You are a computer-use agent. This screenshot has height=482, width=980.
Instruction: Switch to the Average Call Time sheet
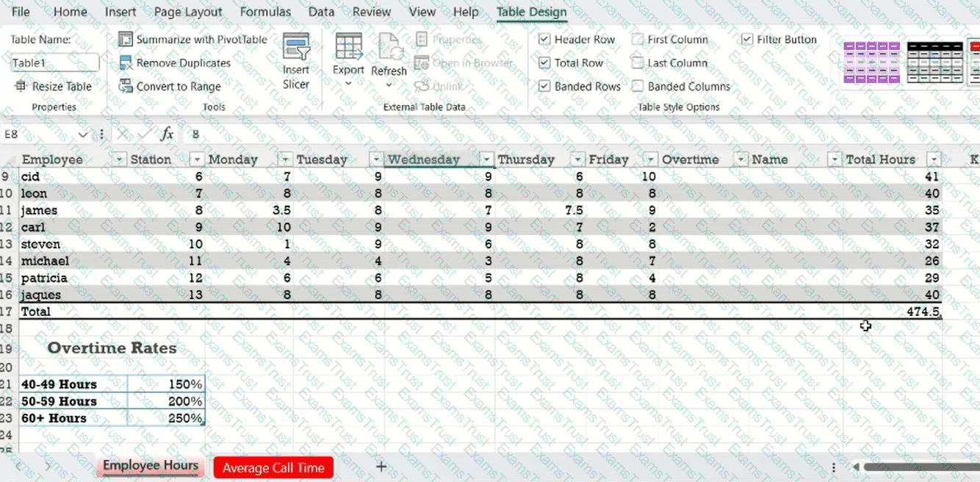[273, 467]
